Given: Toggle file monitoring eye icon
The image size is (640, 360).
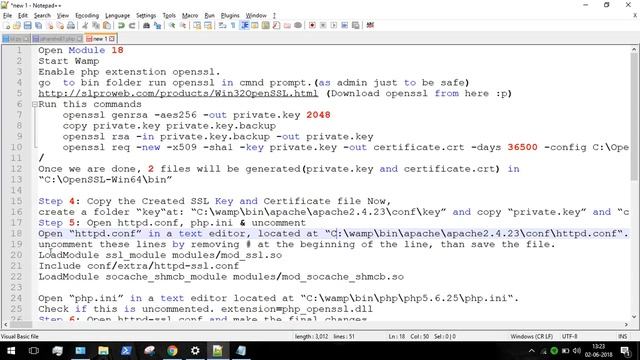Looking at the screenshot, I should click(x=298, y=25).
